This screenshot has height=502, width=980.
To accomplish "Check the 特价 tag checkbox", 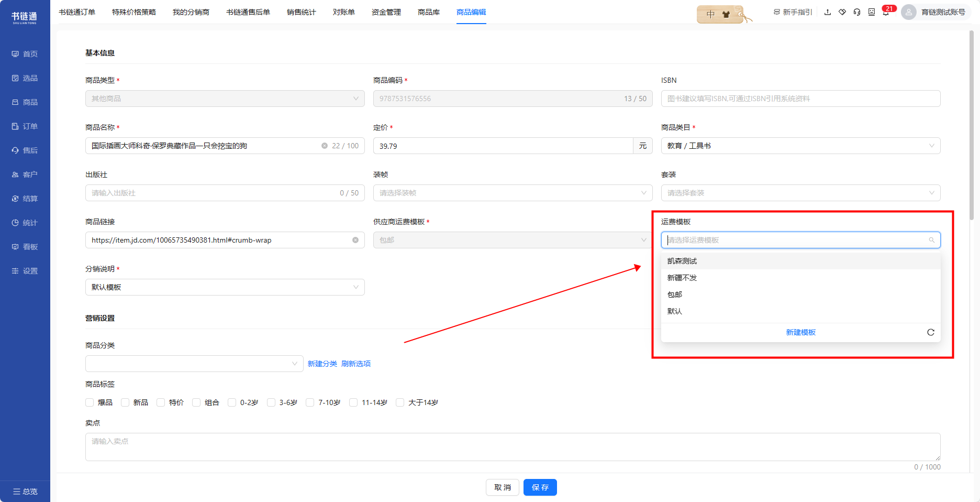I will 161,402.
